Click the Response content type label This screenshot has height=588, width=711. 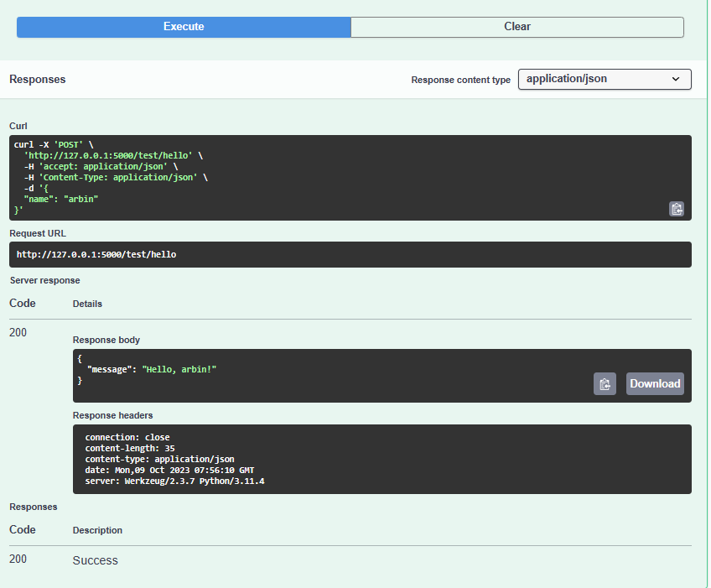[460, 80]
